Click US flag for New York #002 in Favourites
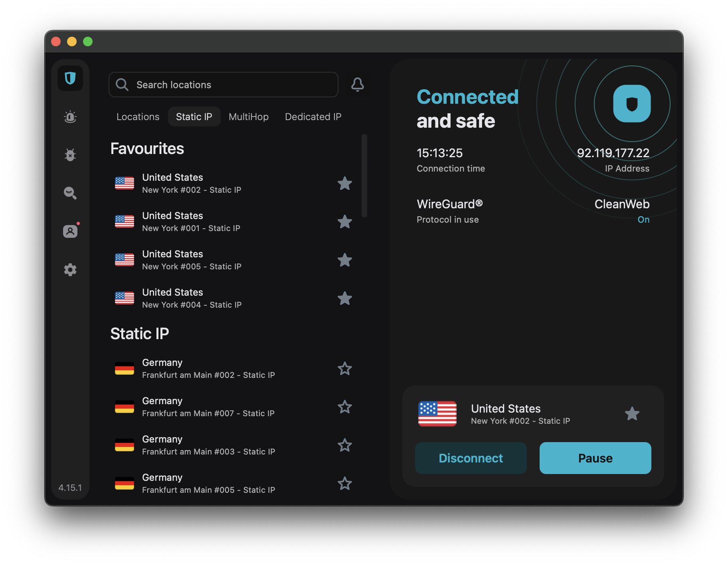Viewport: 728px width, 565px height. pos(125,183)
